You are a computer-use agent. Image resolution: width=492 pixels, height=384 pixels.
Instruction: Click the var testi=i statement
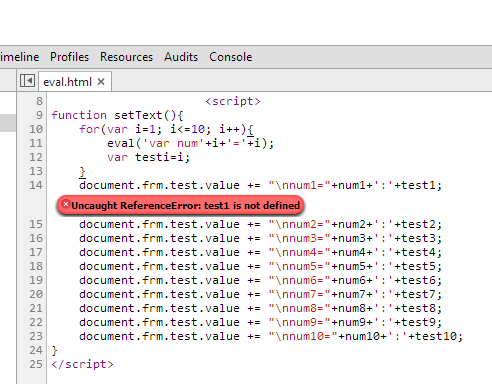[148, 157]
